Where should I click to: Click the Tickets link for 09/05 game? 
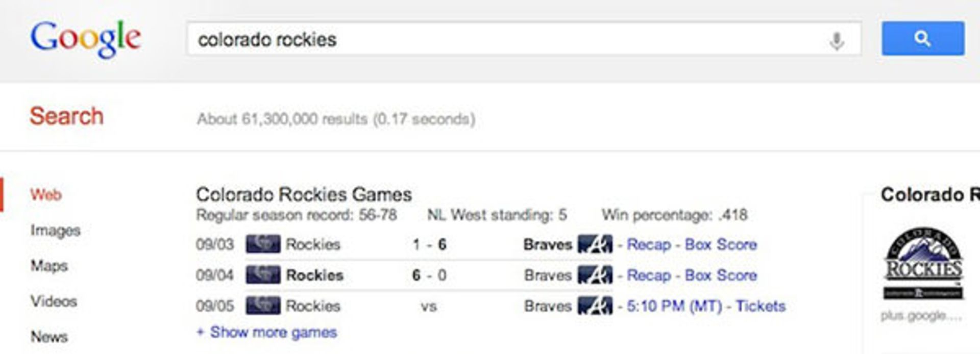click(760, 306)
